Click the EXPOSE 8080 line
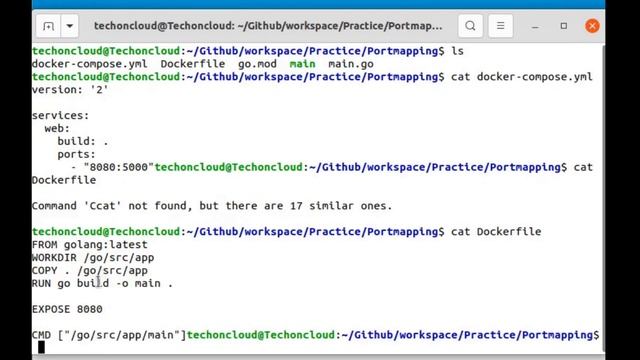This screenshot has width=640, height=360. click(67, 309)
